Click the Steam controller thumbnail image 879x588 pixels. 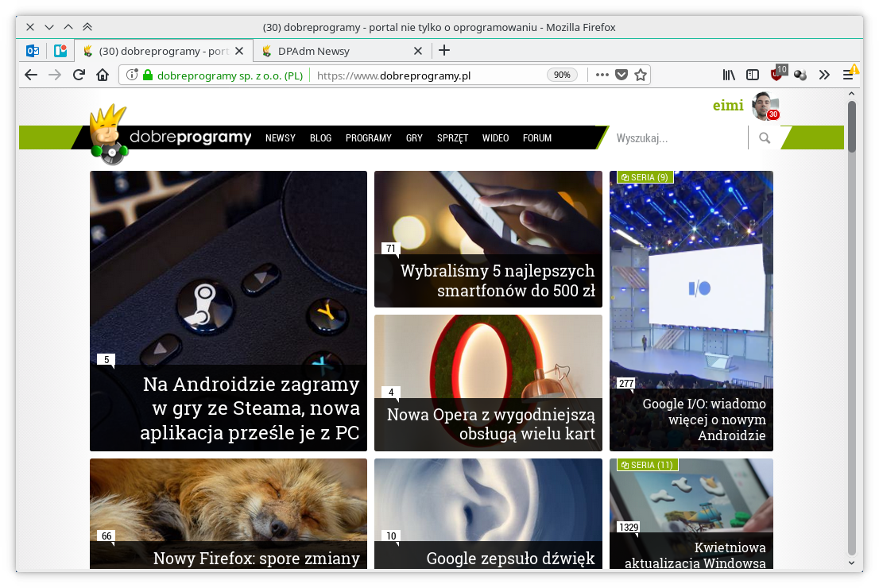click(228, 268)
